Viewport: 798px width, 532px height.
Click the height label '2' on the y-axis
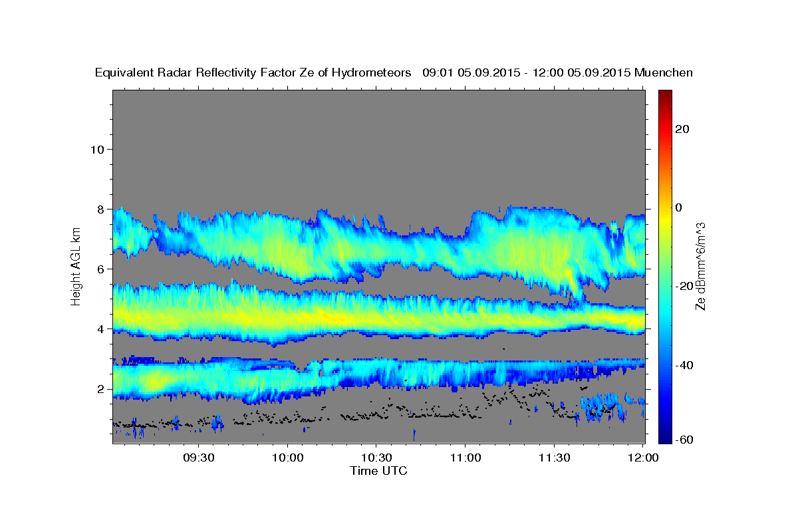100,388
